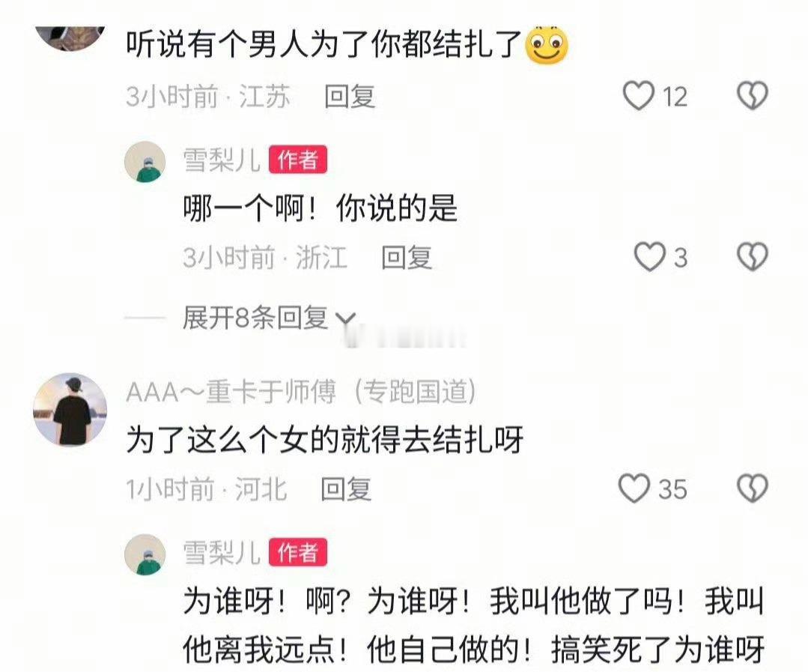Dislike the author's Zhejiang reply

753,257
